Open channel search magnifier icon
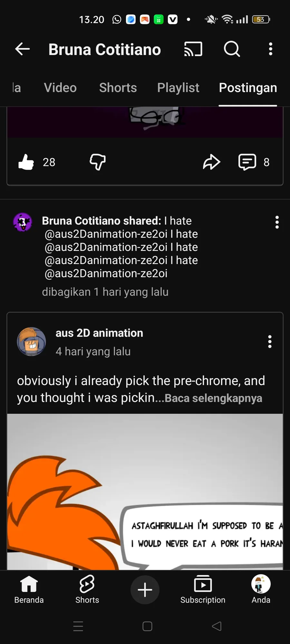Screen dimensions: 290x644 pos(232,49)
